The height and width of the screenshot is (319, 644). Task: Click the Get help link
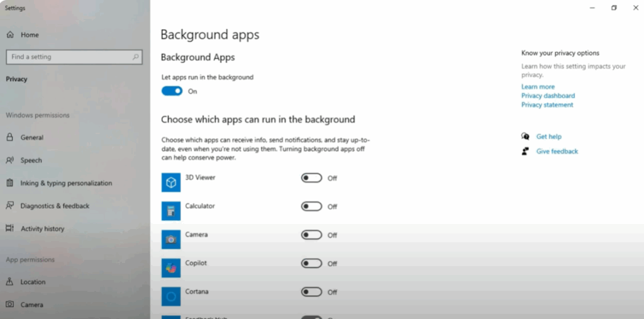[x=548, y=137]
